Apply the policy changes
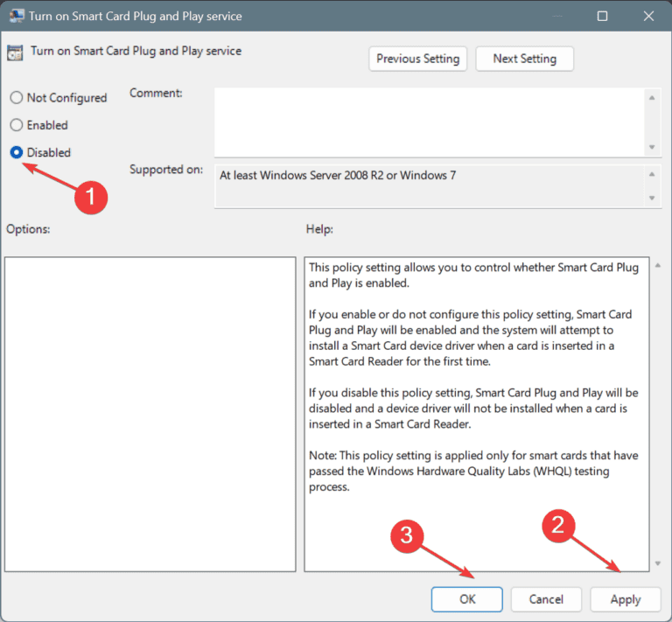The width and height of the screenshot is (672, 622). (626, 599)
